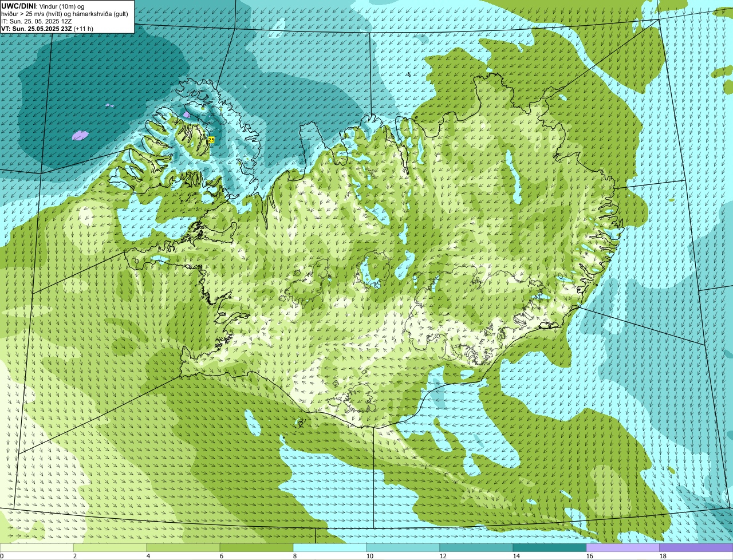Image resolution: width=733 pixels, height=560 pixels.
Task: Click the 2–4 m/s light green legend swatch
Action: pyautogui.click(x=110, y=548)
